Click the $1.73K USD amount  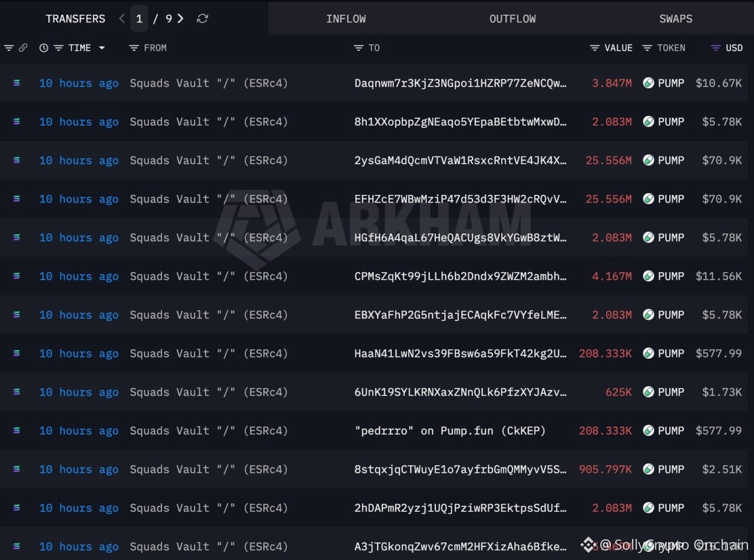click(722, 392)
